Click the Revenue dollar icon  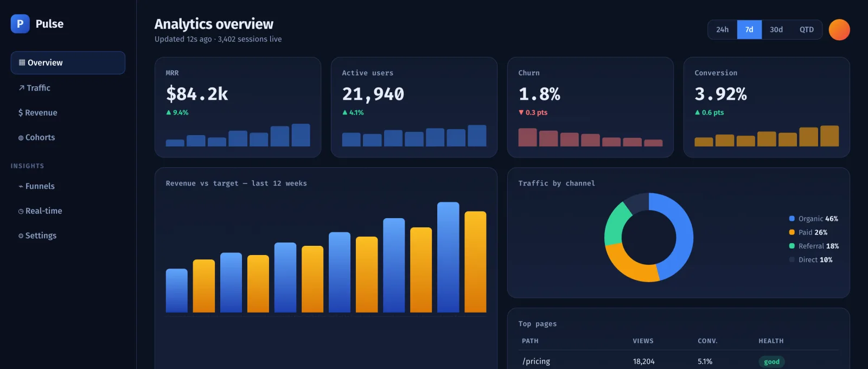pos(21,113)
